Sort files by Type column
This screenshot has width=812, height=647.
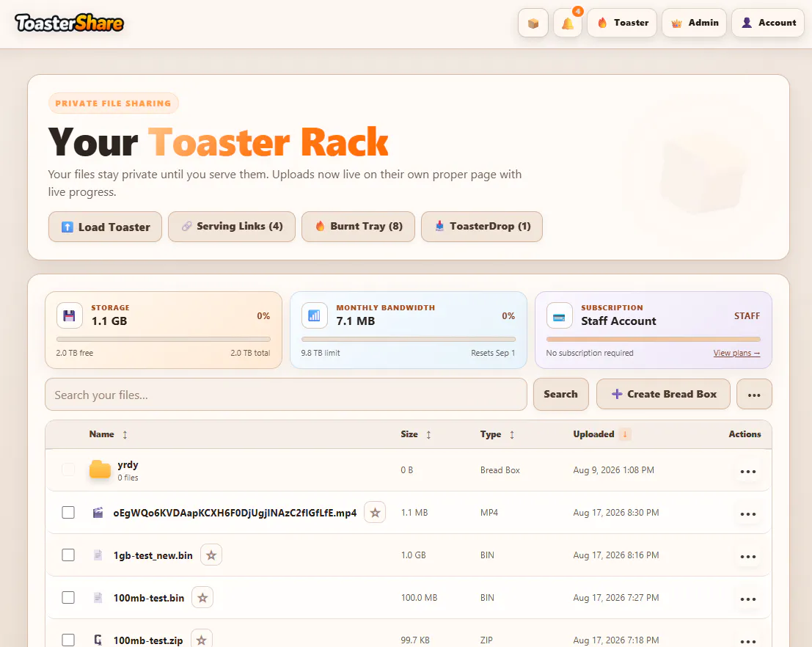tap(497, 434)
